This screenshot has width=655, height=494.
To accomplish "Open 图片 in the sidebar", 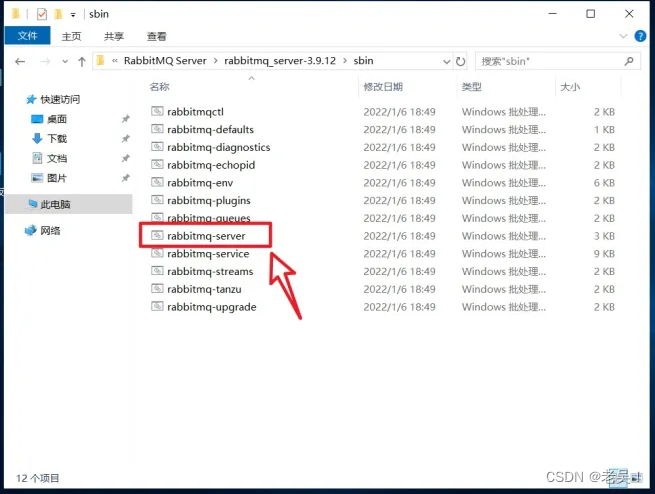I will coord(56,178).
